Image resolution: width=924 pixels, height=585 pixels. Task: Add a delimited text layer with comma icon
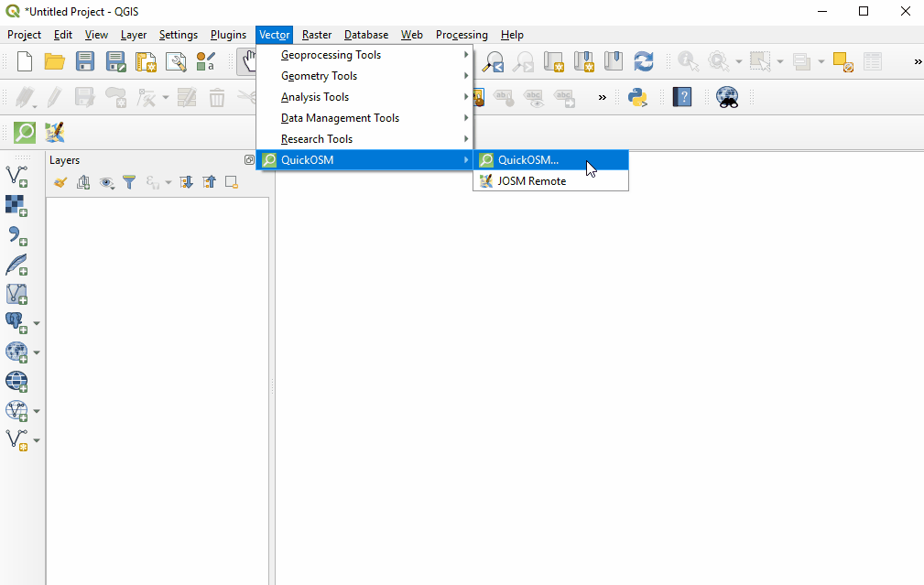(17, 235)
